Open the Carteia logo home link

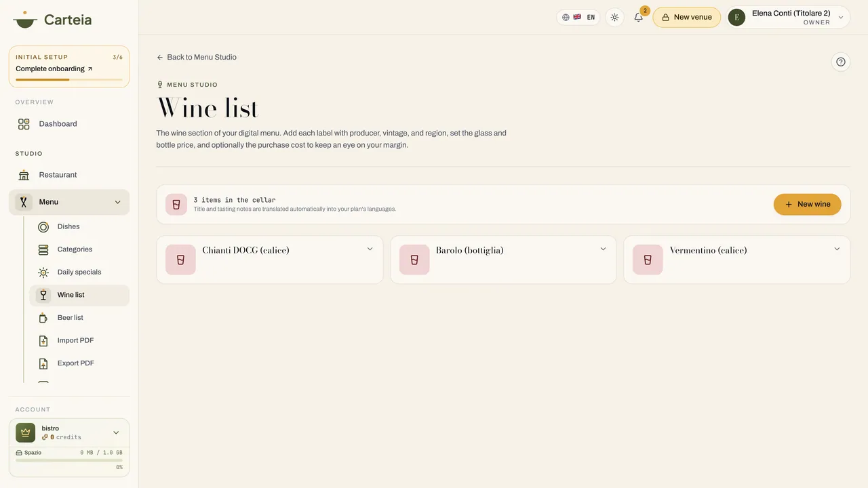[52, 19]
